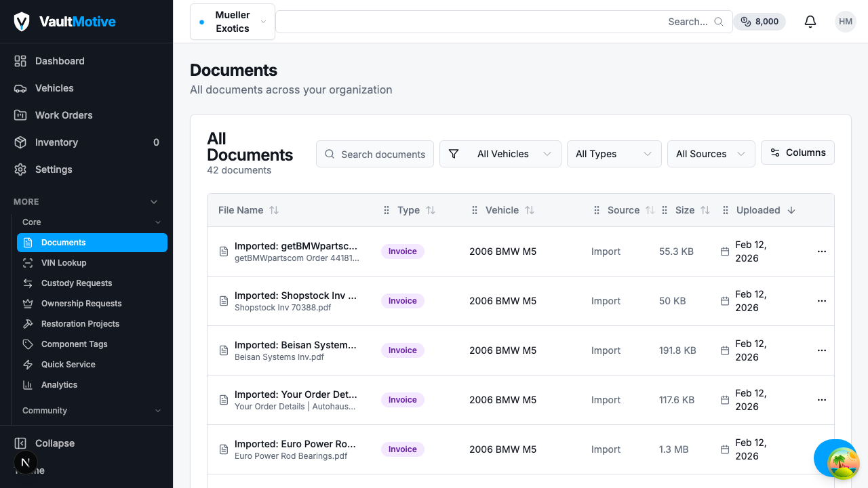Click the Search documents field
Viewport: 868px width, 488px height.
coord(375,154)
